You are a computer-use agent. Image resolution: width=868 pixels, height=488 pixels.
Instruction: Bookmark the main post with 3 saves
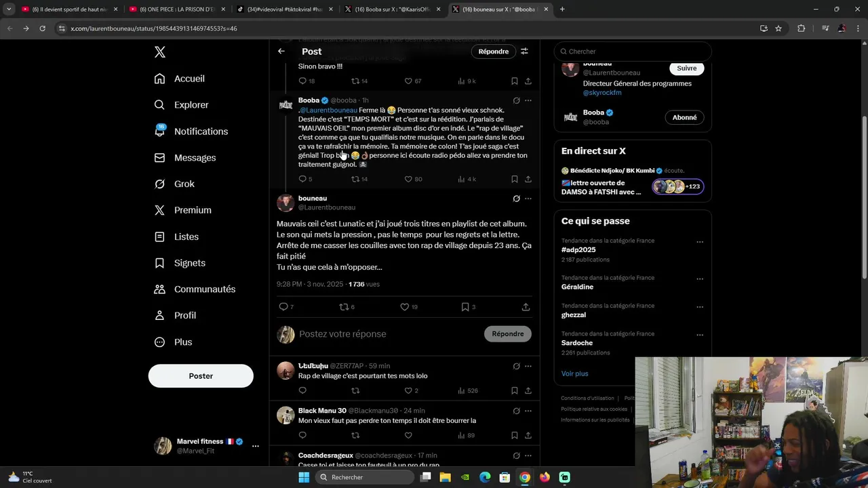click(465, 307)
